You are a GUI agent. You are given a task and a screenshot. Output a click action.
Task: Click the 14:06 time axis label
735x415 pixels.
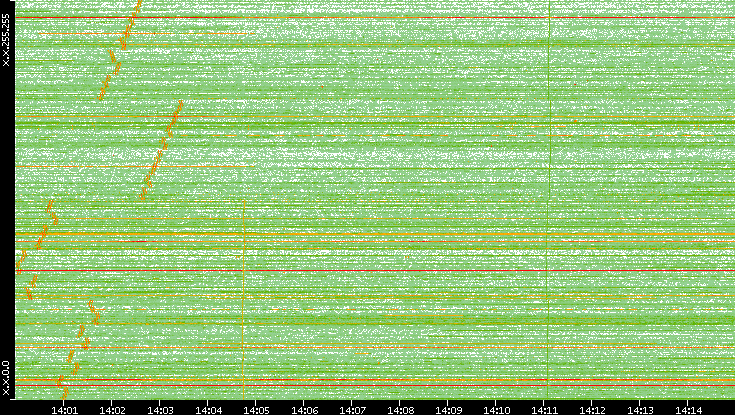tap(304, 411)
